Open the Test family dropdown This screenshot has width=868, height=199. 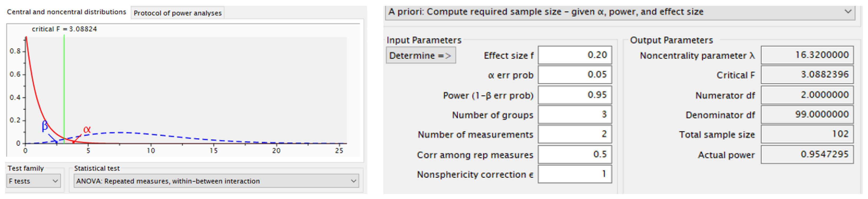tap(33, 181)
